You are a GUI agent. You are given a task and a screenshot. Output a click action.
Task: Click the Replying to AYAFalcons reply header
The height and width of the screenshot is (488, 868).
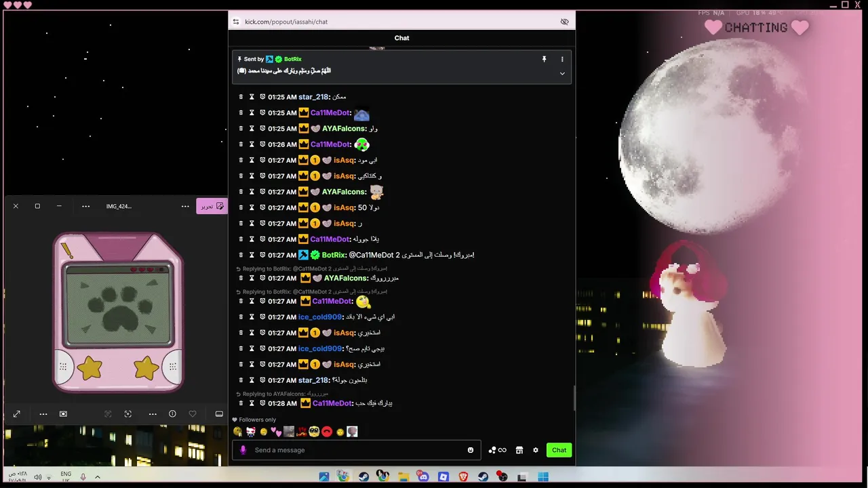[281, 394]
